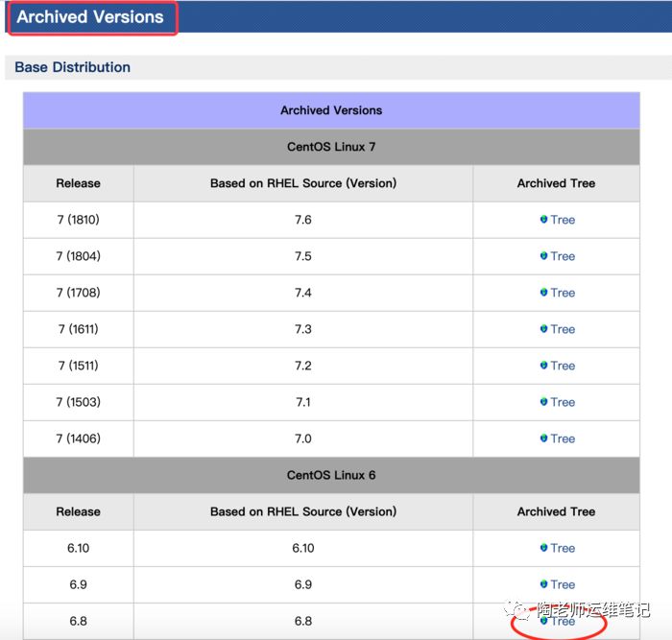Click the globe icon in the 7 (1406) row
Image resolution: width=672 pixels, height=640 pixels.
point(543,439)
